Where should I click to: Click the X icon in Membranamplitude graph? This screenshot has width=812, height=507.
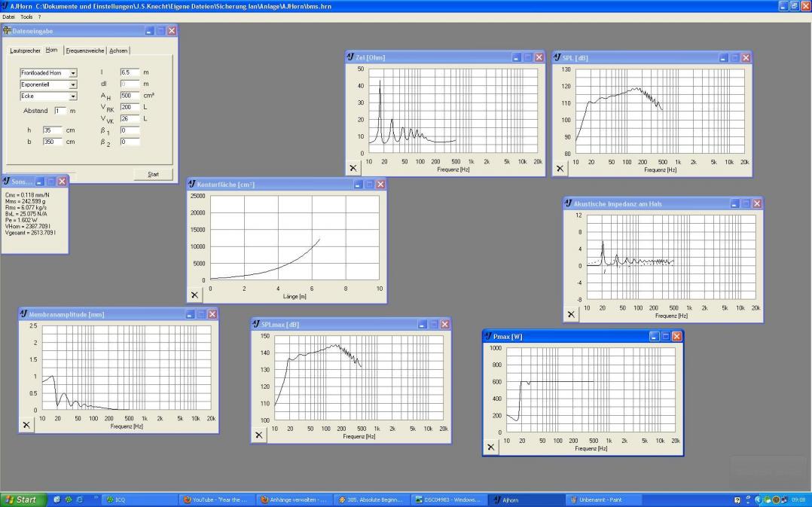[x=26, y=425]
